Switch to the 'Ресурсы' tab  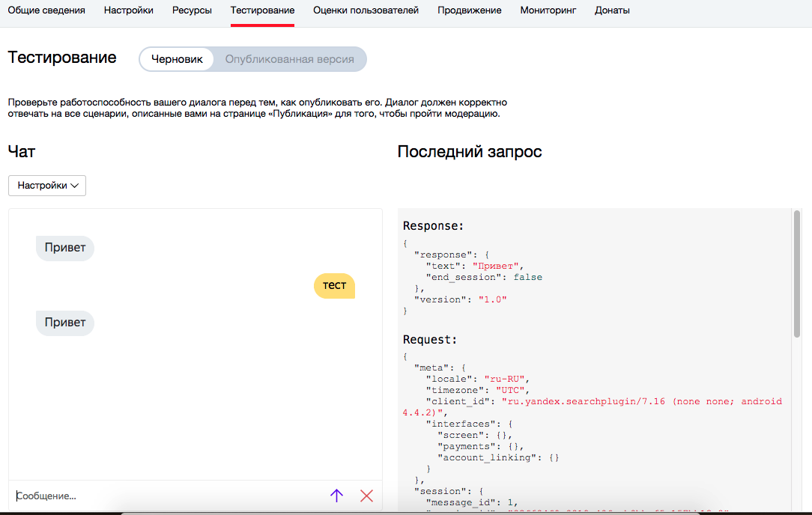192,10
